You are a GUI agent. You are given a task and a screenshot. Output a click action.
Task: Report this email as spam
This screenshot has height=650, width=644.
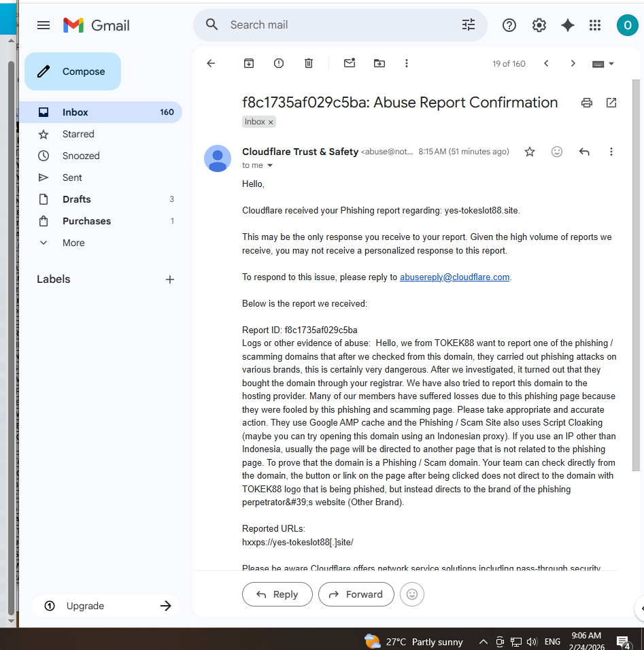click(x=279, y=63)
